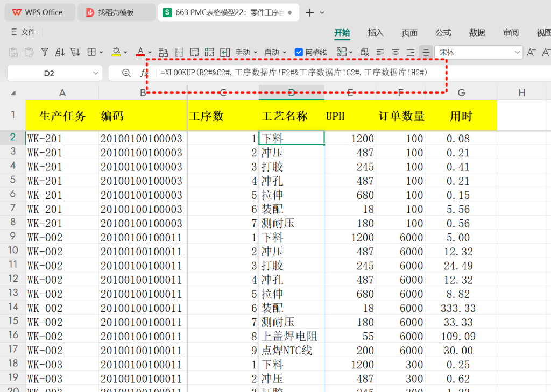Viewport: 551px width, 392px height.
Task: Click the paste-as-values clipboard icon
Action: pyautogui.click(x=13, y=52)
